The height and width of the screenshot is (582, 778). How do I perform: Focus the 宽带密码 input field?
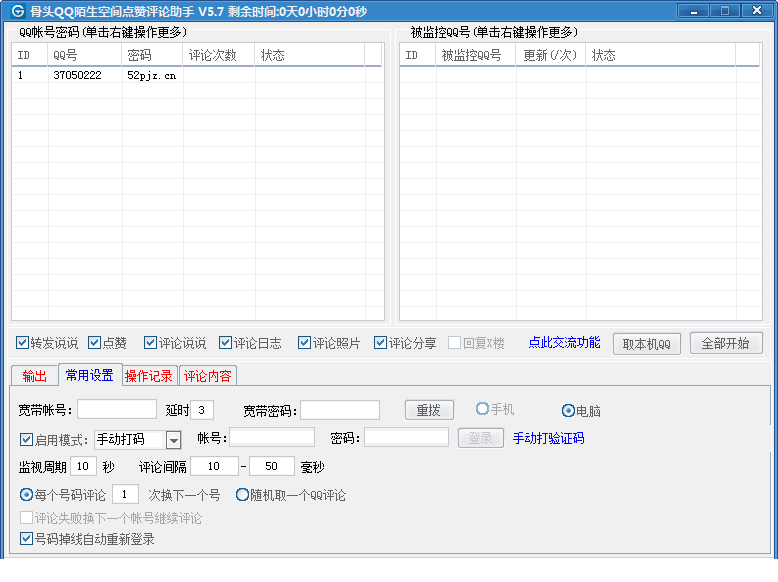(340, 410)
